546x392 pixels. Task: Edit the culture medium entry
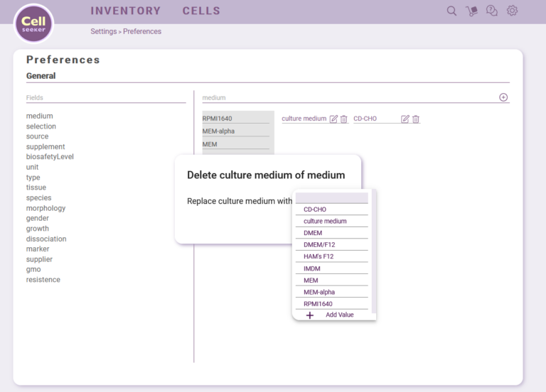coord(333,119)
